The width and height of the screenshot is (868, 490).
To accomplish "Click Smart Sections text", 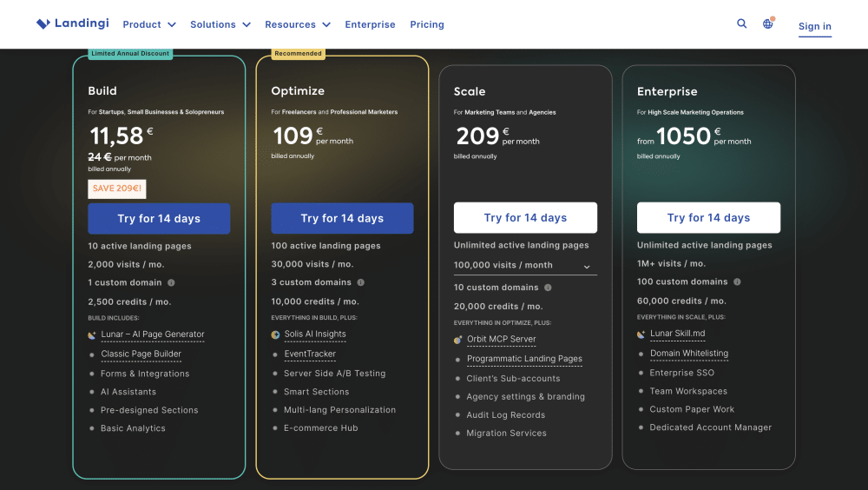I will point(317,392).
